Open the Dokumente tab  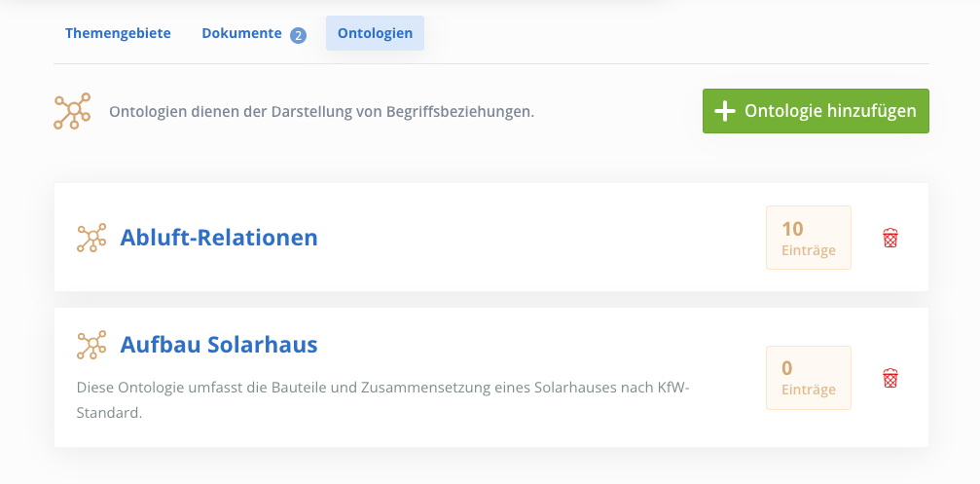[x=254, y=33]
